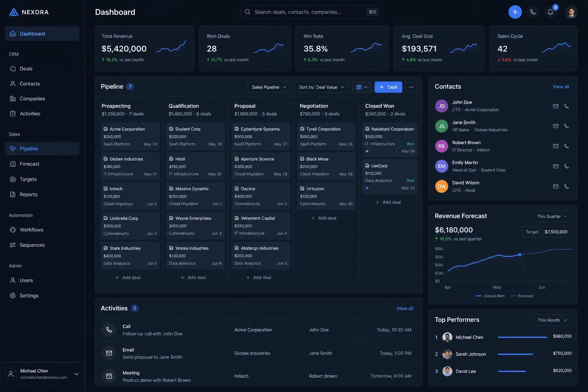
Task: Add deal under Prospecting column
Action: [x=128, y=278]
